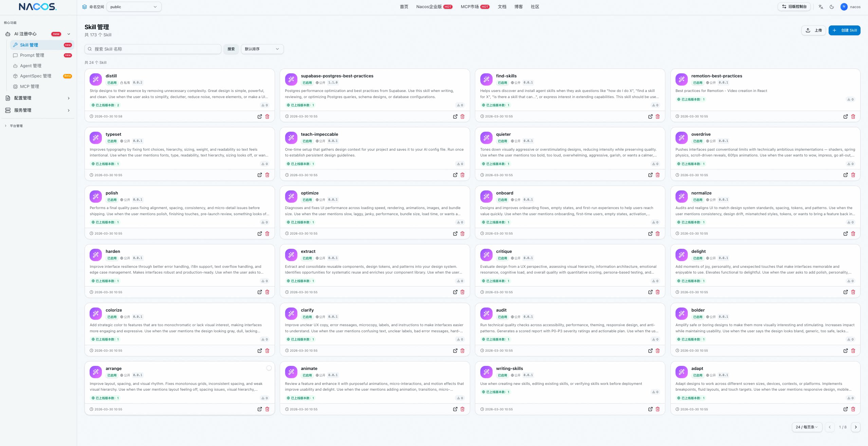Click the language translation icon in header
The width and height of the screenshot is (868, 446).
[x=820, y=7]
